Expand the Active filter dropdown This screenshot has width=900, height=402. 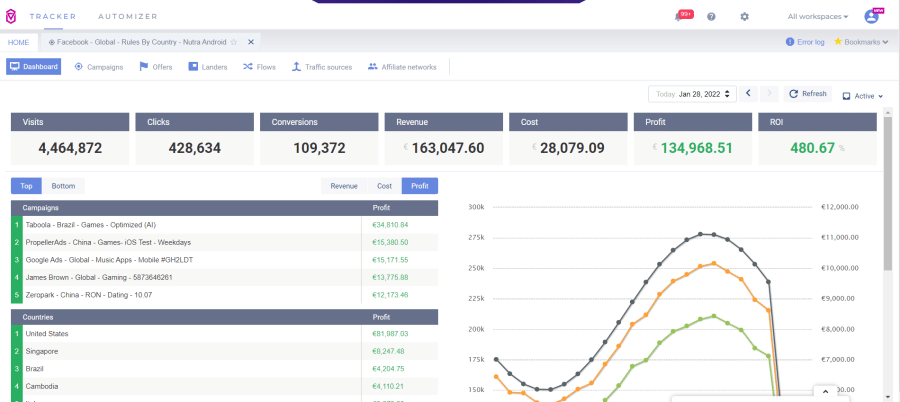[x=862, y=96]
